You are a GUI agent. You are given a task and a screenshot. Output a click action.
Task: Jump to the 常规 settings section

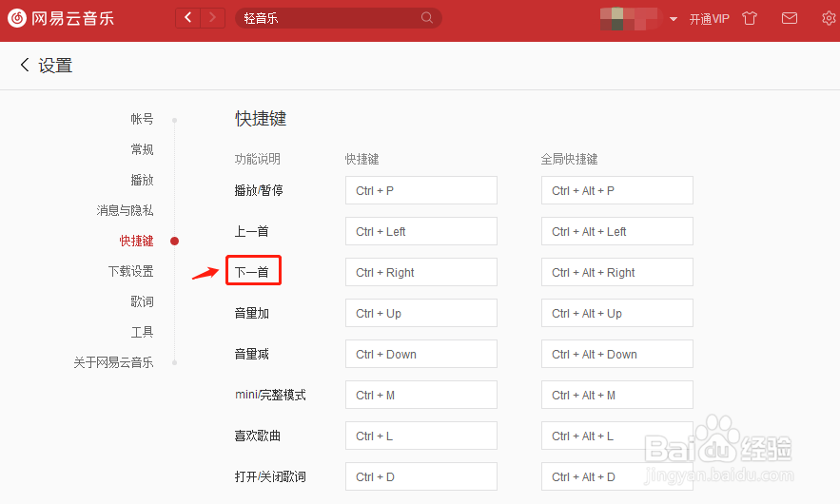tap(142, 149)
